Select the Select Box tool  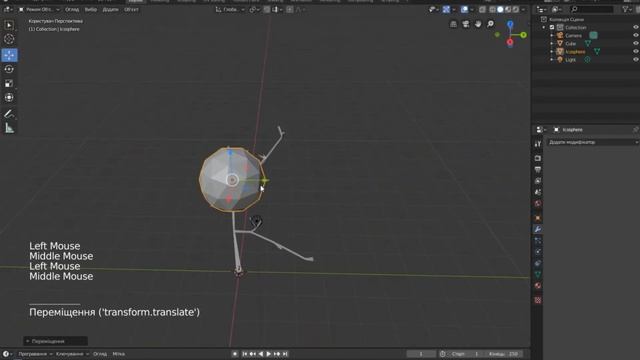[9, 25]
